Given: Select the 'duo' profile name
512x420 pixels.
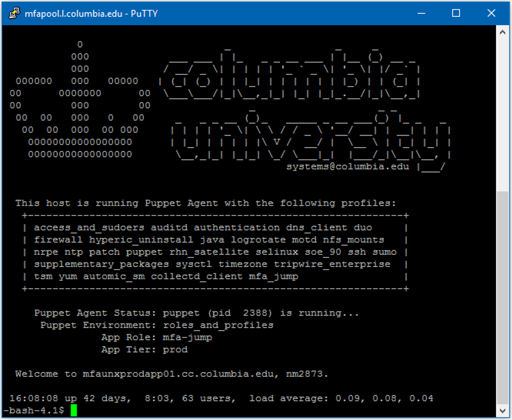Looking at the screenshot, I should pos(363,227).
